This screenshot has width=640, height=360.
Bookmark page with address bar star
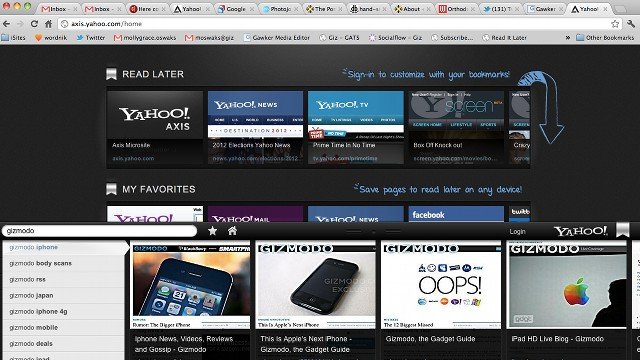click(x=615, y=24)
